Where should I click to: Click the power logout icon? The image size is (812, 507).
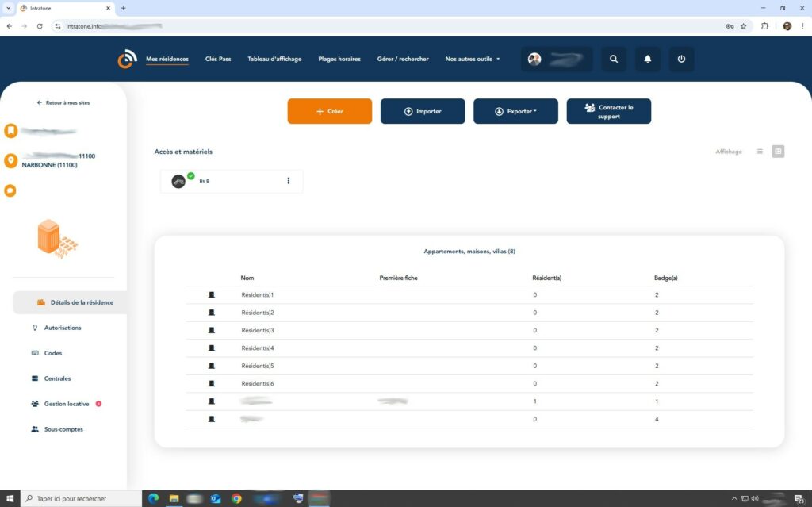click(681, 59)
